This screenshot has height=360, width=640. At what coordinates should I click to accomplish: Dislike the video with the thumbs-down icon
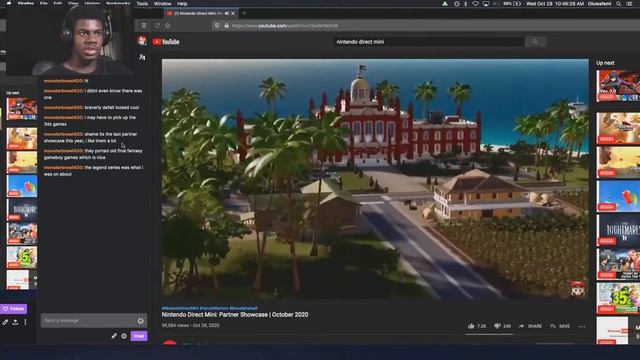497,326
